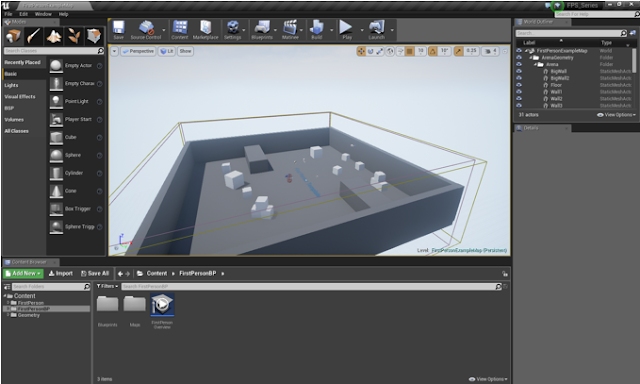Open the Lit view mode dropdown
640x384 pixels.
pos(167,51)
